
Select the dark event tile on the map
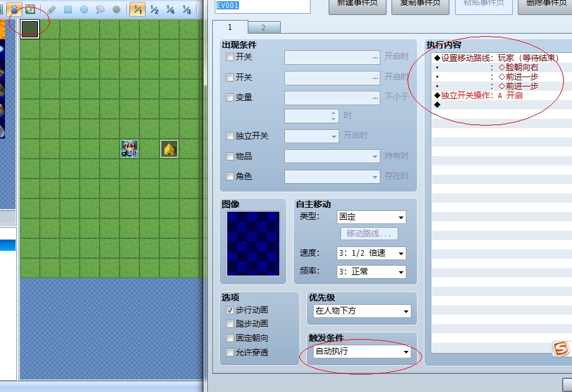click(x=30, y=29)
